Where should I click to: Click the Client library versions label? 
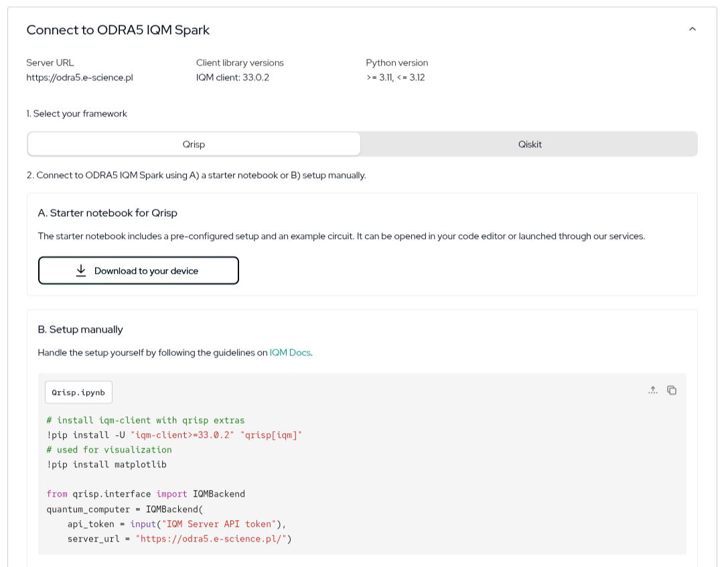pos(238,62)
